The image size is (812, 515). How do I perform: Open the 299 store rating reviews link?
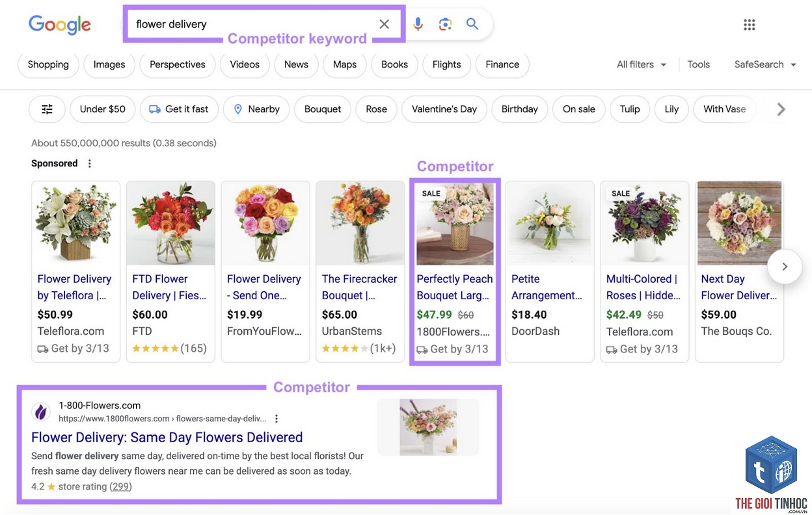[x=120, y=486]
